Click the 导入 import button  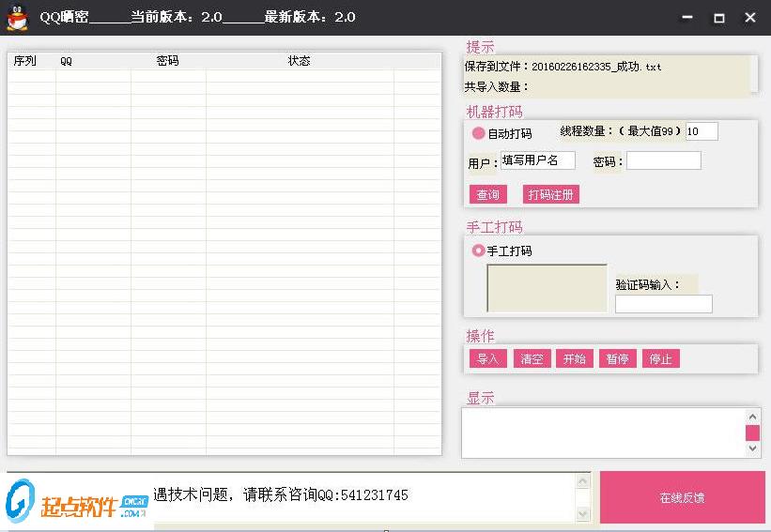click(x=487, y=358)
